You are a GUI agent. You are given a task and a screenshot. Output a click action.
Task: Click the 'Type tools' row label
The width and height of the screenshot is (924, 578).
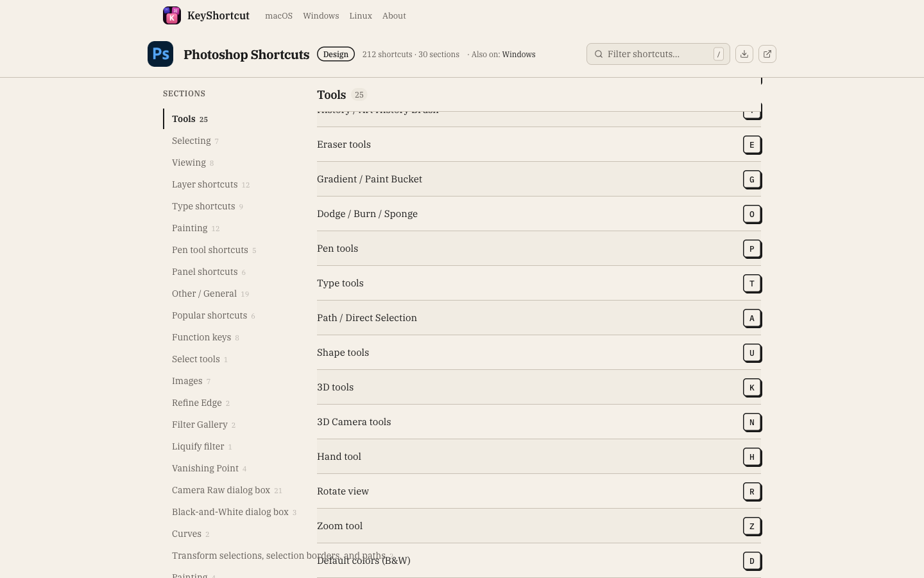click(340, 283)
